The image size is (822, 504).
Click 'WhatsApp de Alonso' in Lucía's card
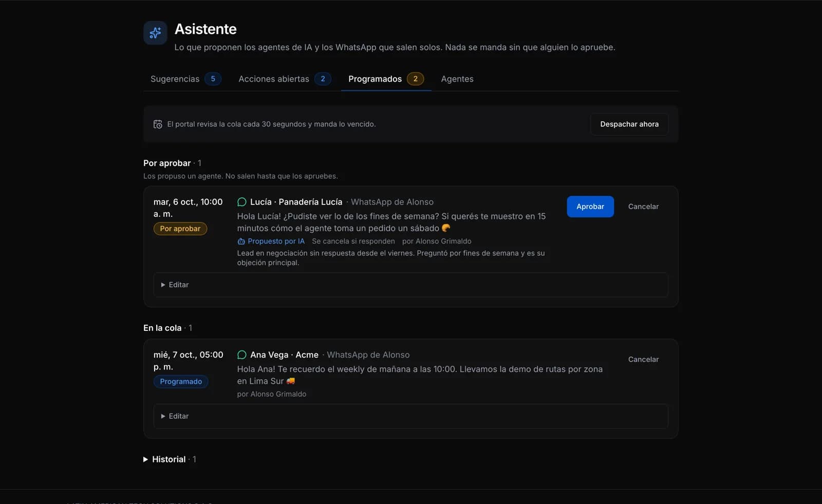392,202
